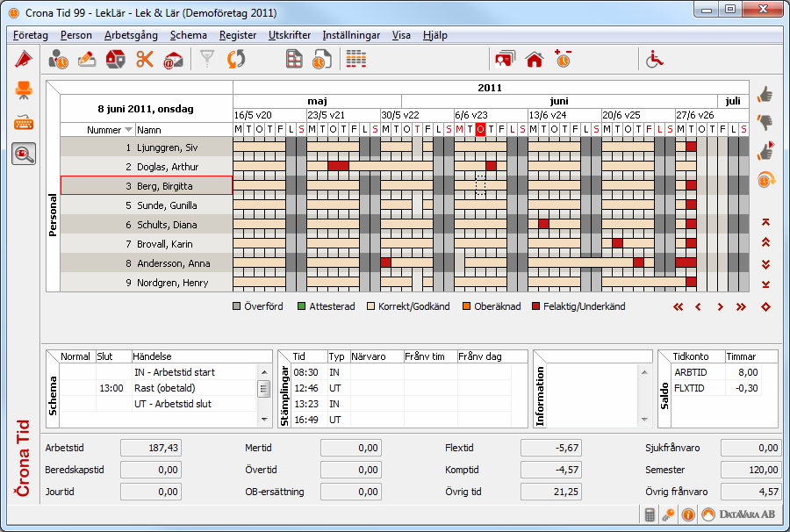
Task: Click the thumbs-up approve icon
Action: click(765, 94)
